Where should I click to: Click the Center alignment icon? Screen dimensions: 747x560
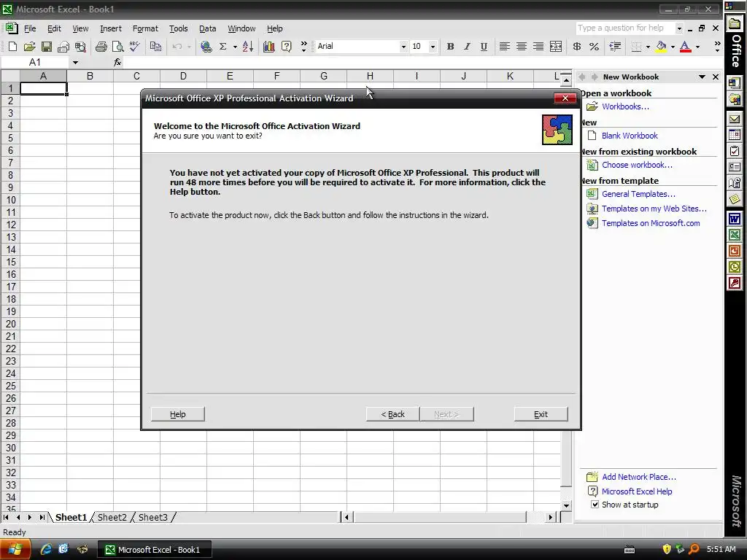(x=521, y=46)
